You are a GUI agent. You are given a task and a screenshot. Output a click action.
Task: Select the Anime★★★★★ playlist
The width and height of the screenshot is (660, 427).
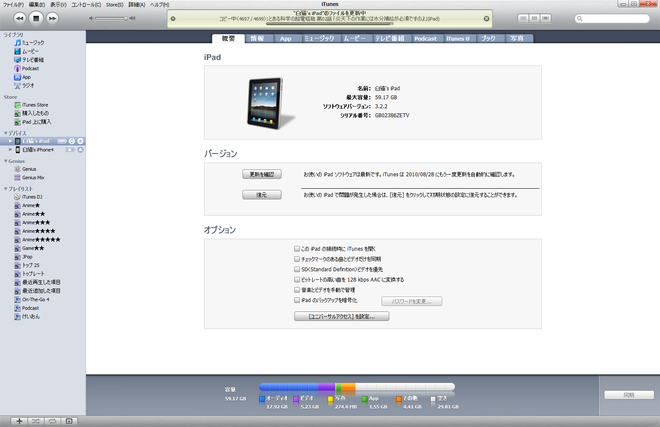pyautogui.click(x=37, y=240)
